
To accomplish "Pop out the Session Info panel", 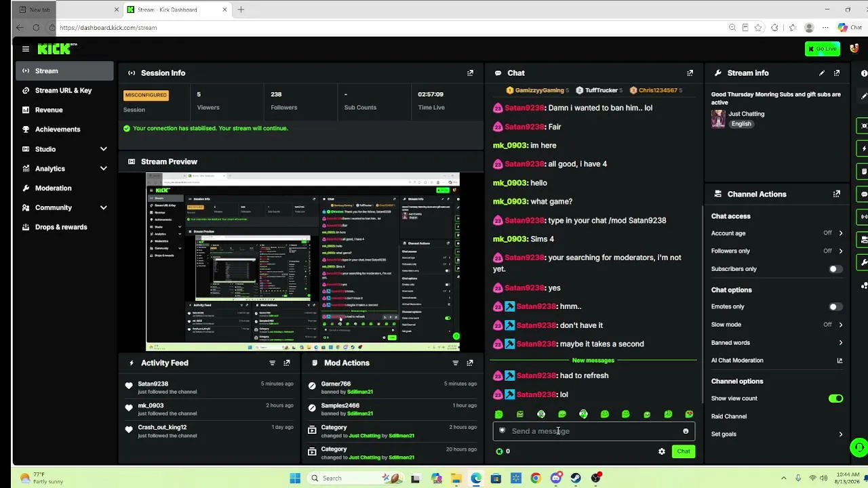I will (x=470, y=73).
